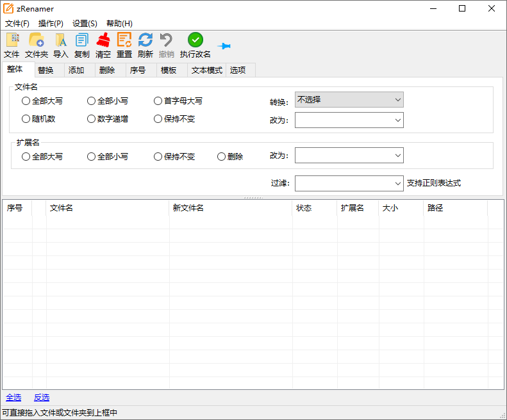This screenshot has width=507, height=420.
Task: Click the 执行改名 green checkmark icon
Action: pyautogui.click(x=195, y=40)
